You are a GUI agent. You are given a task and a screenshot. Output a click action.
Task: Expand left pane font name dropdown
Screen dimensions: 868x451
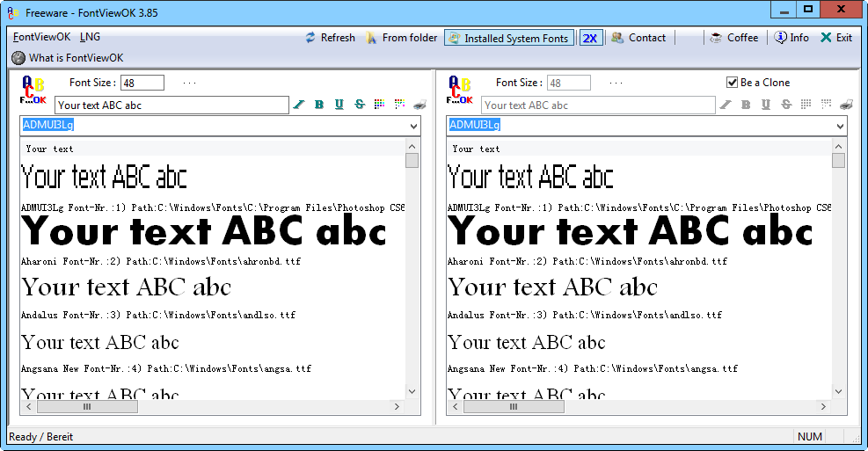413,127
